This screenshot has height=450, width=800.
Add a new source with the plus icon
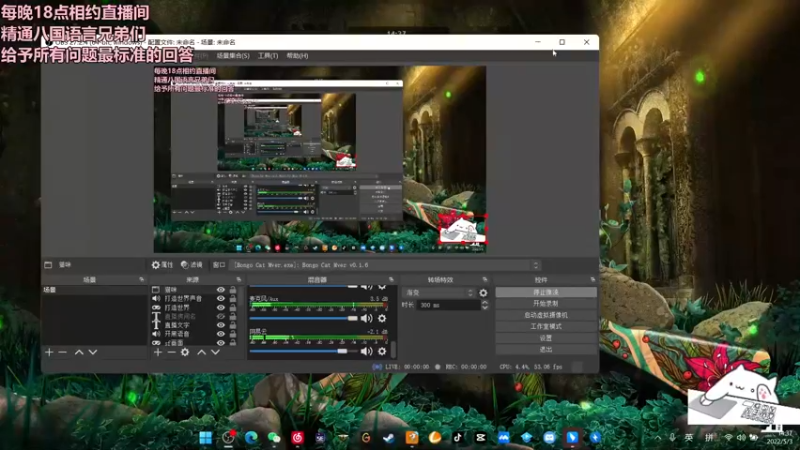click(158, 352)
